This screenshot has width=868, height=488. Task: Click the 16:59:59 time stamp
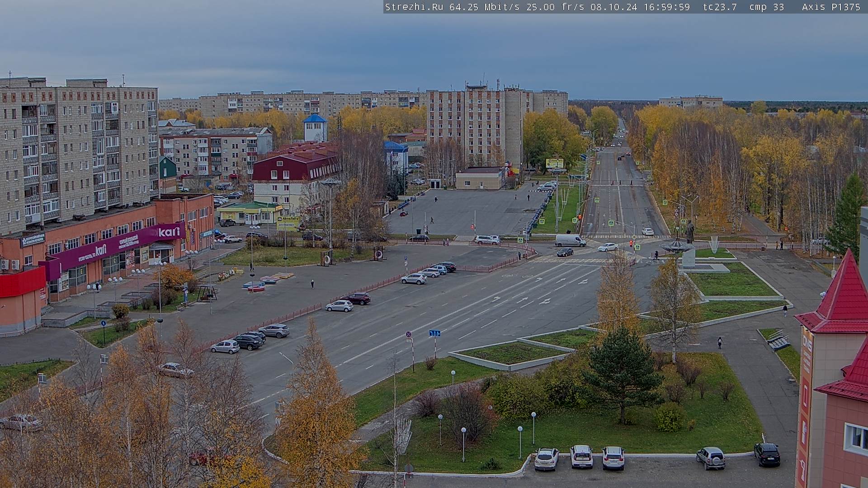[667, 7]
